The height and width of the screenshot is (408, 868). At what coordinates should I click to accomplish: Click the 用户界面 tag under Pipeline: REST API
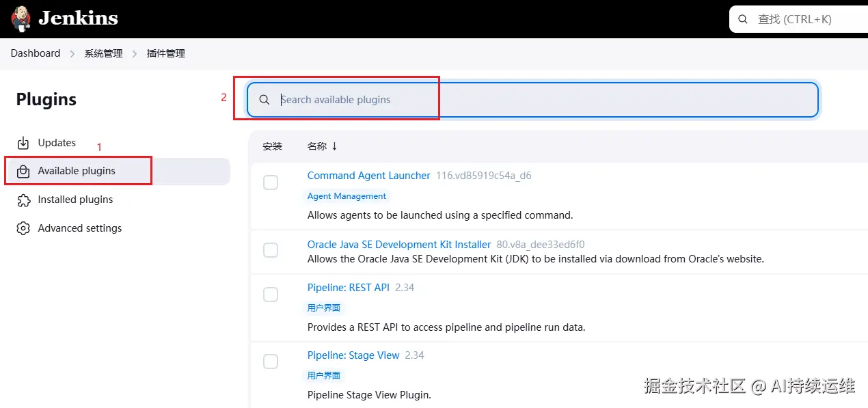pos(323,308)
